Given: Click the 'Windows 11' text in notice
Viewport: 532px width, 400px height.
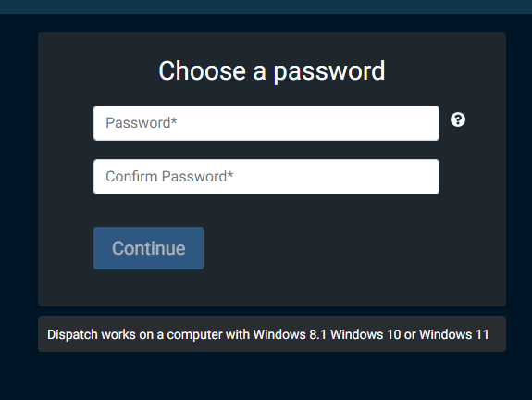Looking at the screenshot, I should (x=453, y=334).
